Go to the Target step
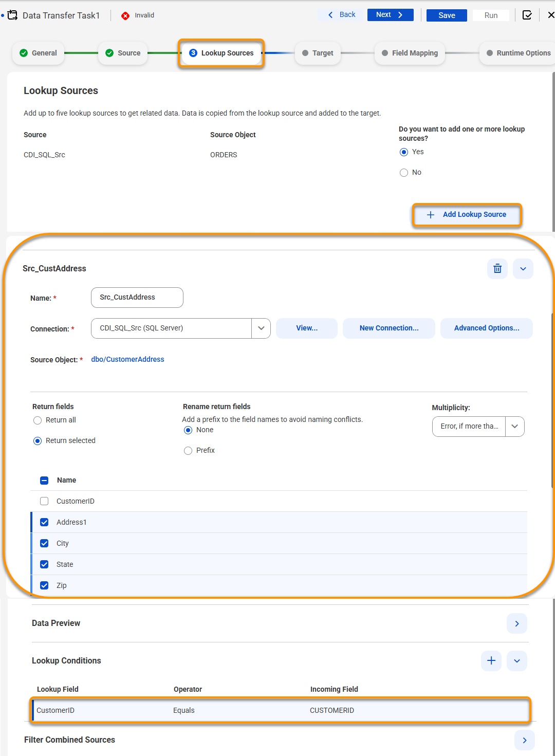 pyautogui.click(x=318, y=53)
